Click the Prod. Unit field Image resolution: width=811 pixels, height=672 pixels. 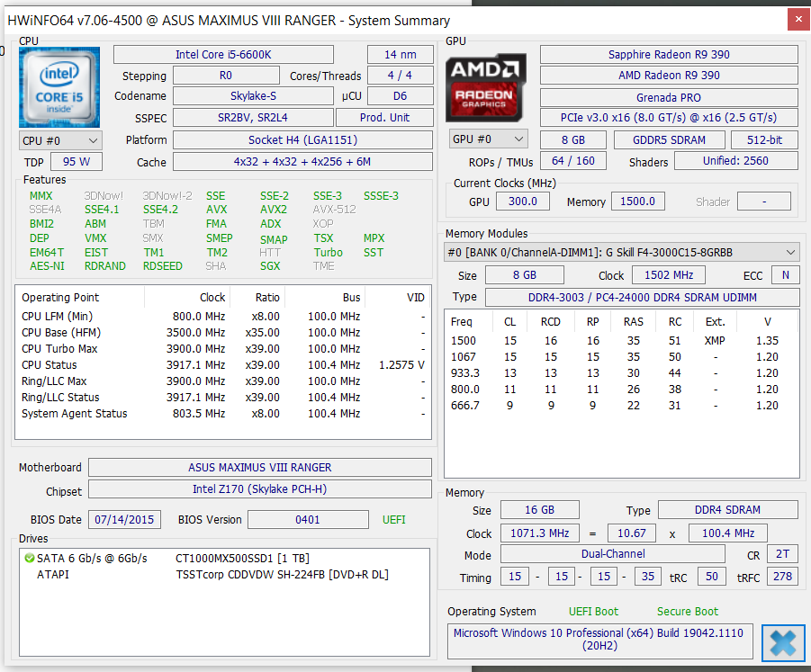pos(384,117)
